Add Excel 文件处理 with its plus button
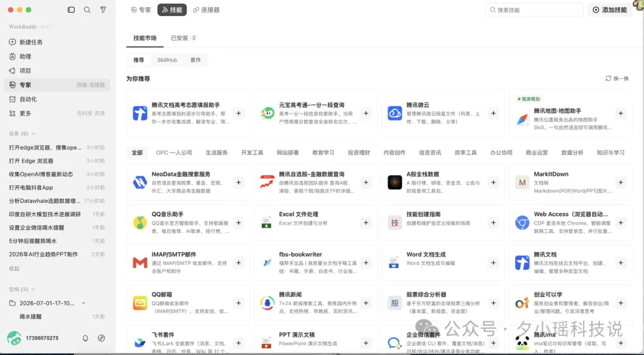 366,223
